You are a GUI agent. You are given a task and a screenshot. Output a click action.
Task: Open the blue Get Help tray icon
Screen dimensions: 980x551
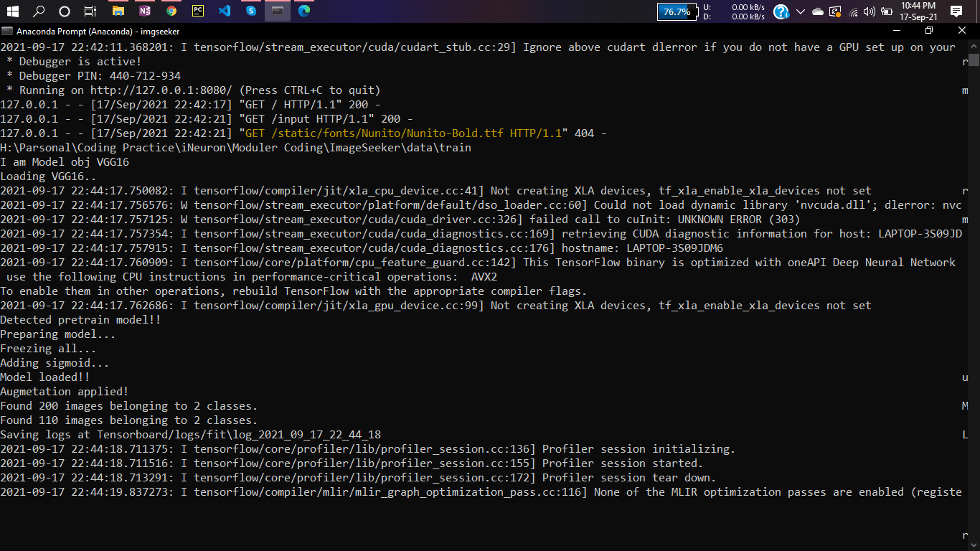click(781, 11)
